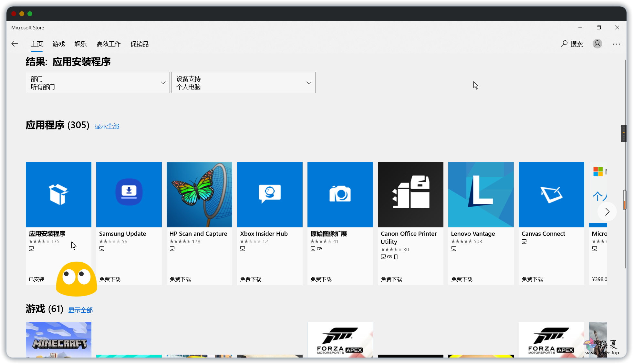
Task: Open the Minecraft game thumbnail
Action: [x=58, y=339]
